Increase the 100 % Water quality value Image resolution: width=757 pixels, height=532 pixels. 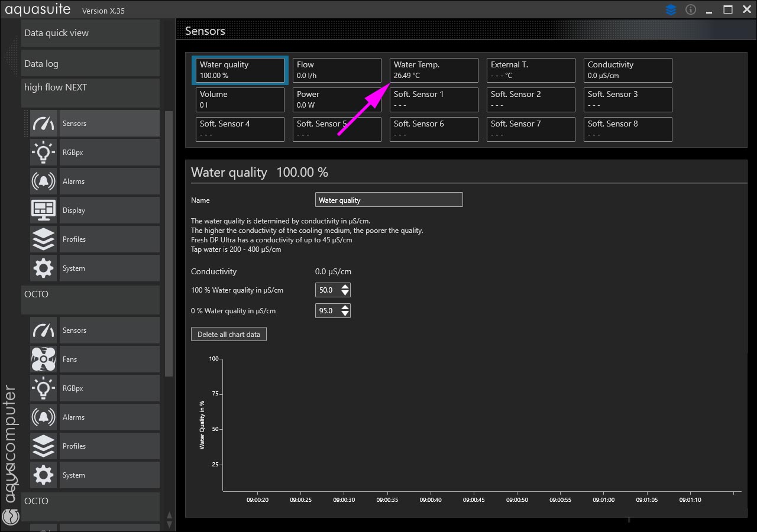[x=345, y=287]
